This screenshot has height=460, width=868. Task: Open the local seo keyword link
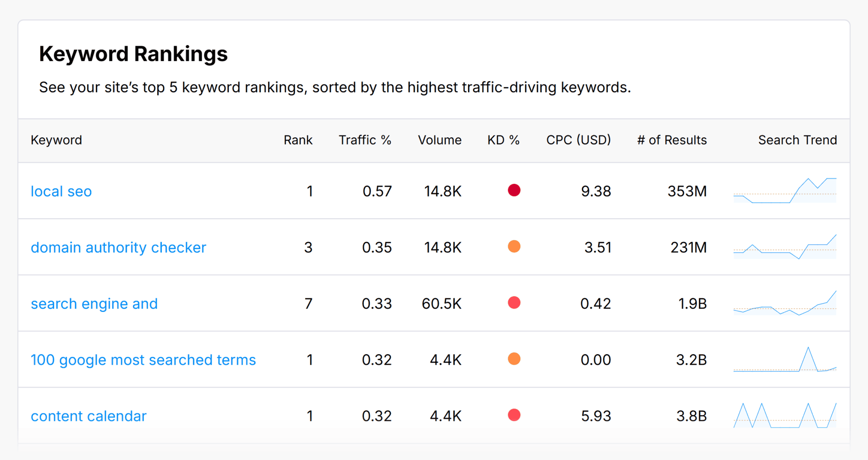coord(61,191)
